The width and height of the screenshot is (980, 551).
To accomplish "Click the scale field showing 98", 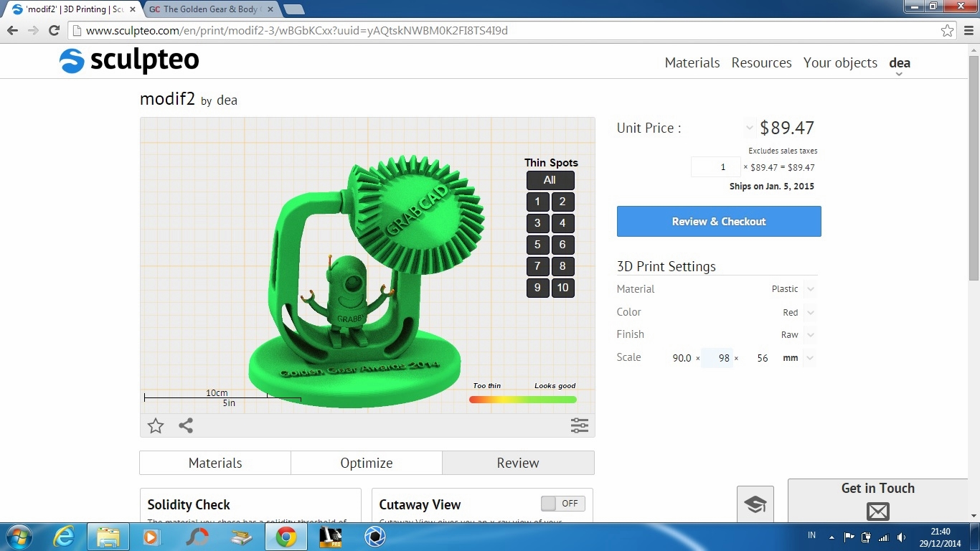I will click(x=717, y=358).
